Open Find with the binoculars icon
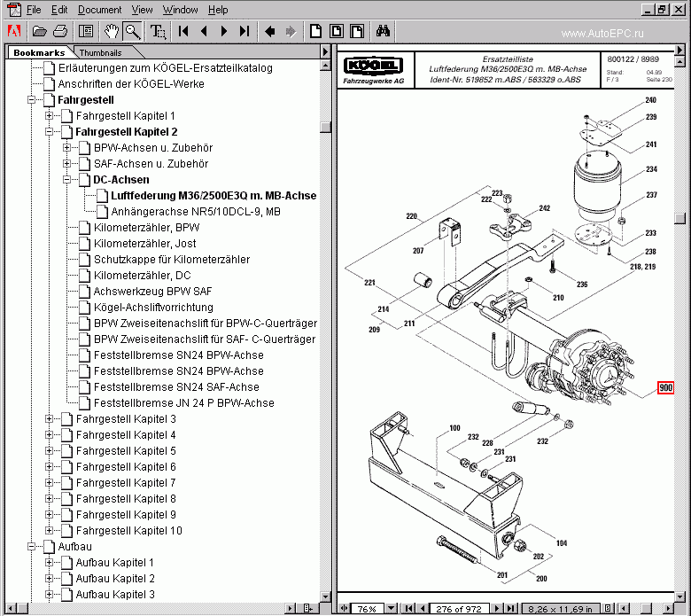 coord(383,31)
